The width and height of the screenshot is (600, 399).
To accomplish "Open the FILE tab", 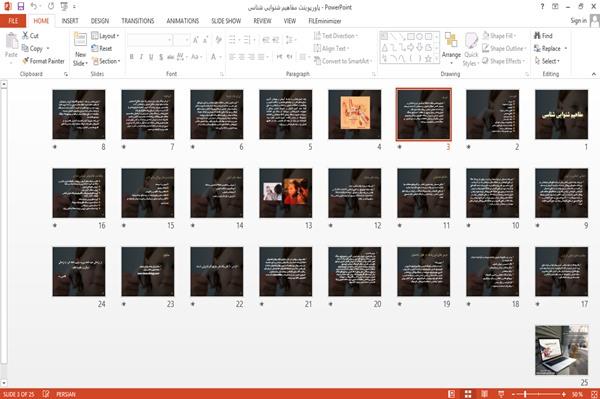I will coord(13,21).
